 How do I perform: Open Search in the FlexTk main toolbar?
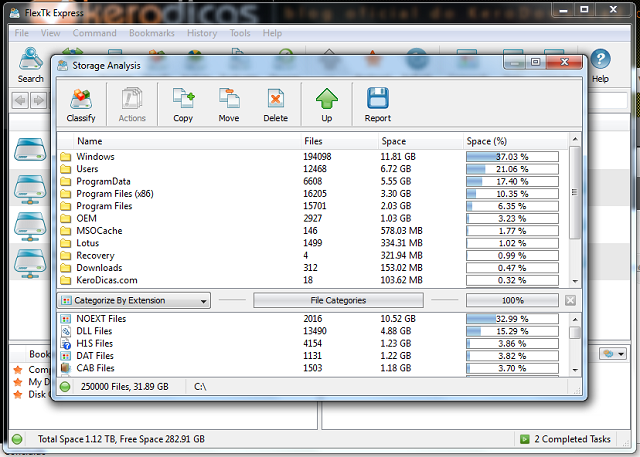(31, 65)
